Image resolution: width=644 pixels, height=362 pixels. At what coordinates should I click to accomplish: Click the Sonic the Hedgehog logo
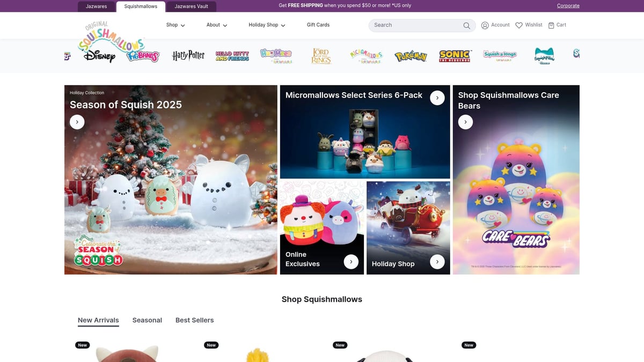tap(455, 56)
